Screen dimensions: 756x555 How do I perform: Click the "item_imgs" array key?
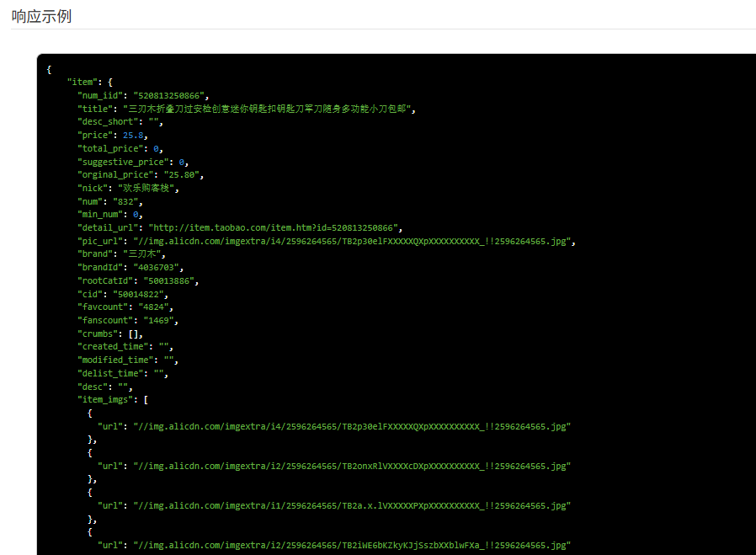pos(105,400)
